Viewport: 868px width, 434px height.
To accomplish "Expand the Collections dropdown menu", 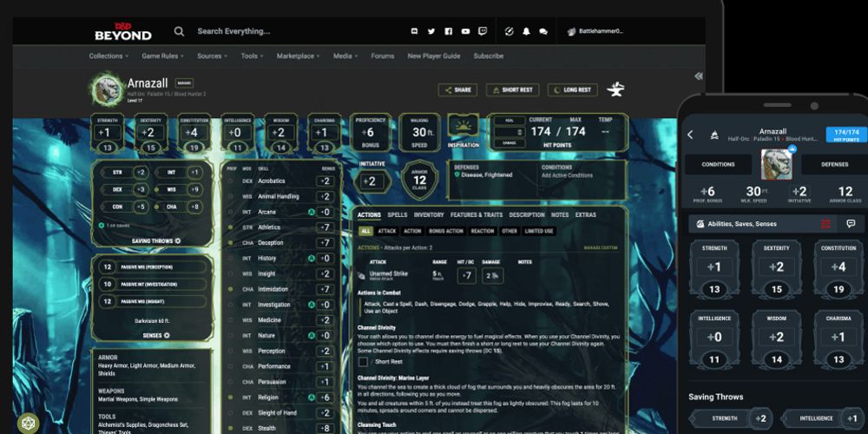I will 108,56.
